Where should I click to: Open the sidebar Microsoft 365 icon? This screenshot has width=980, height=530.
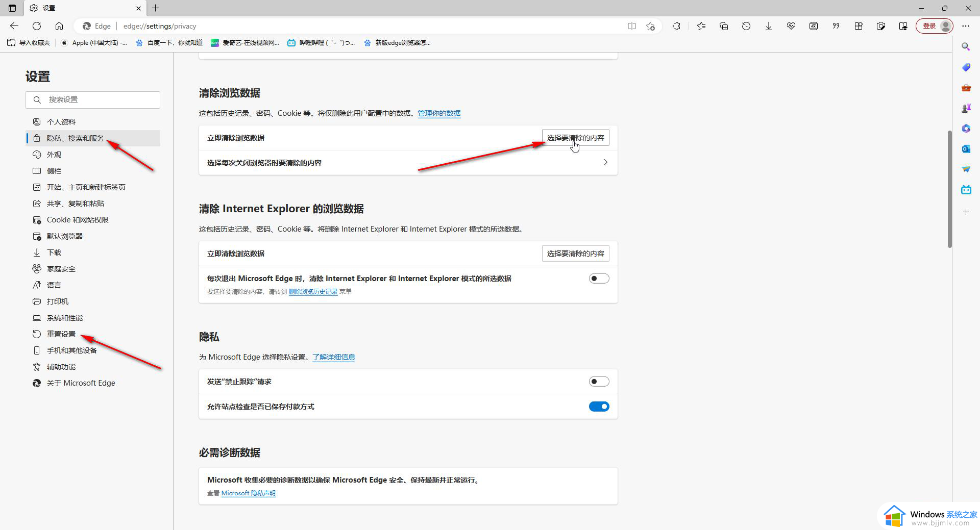pyautogui.click(x=966, y=129)
